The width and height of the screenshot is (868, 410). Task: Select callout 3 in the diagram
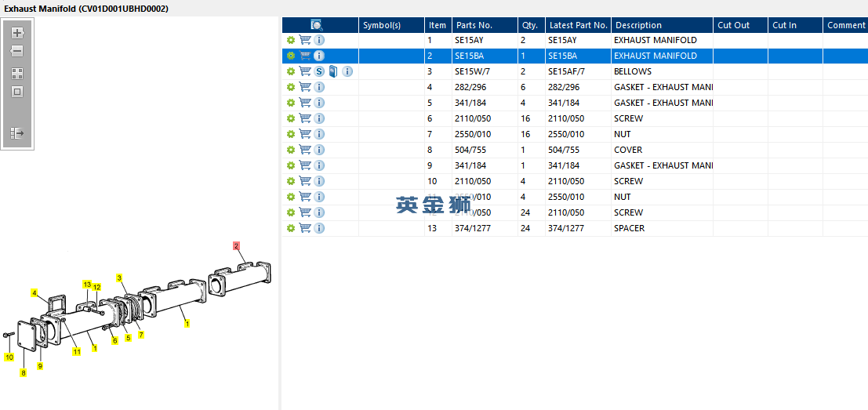[x=119, y=278]
